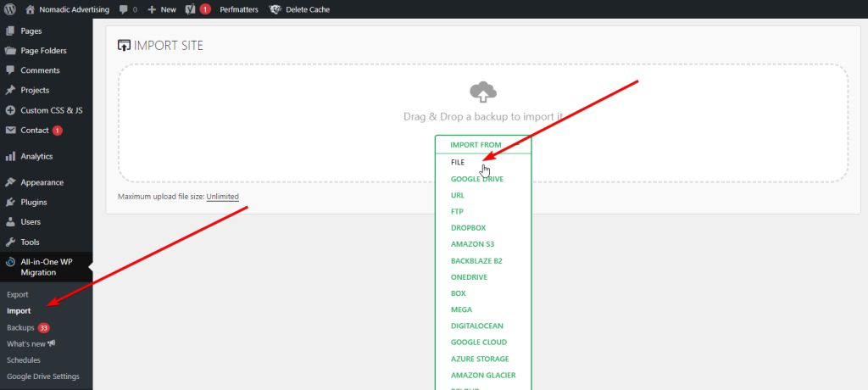
Task: Open the comments bubble icon in admin bar
Action: [x=124, y=9]
